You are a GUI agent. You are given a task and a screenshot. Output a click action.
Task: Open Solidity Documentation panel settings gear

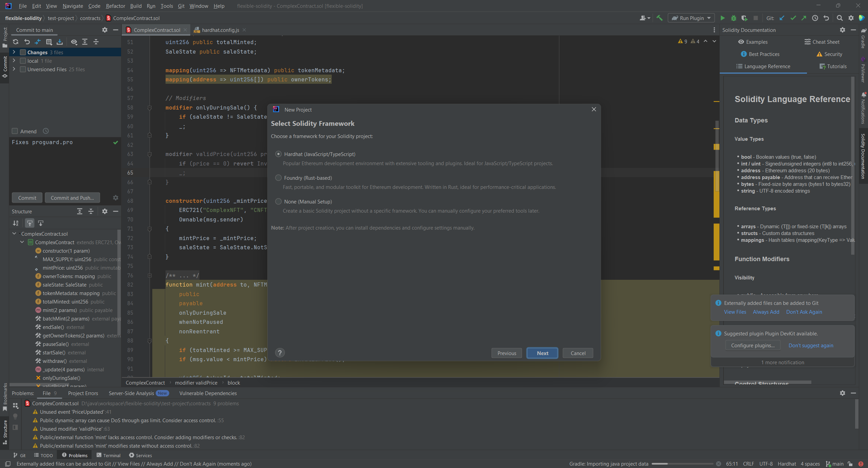pos(843,30)
